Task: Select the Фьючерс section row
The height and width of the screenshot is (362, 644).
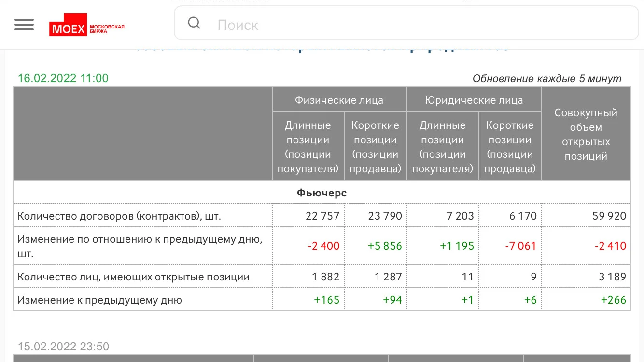Action: click(x=322, y=193)
